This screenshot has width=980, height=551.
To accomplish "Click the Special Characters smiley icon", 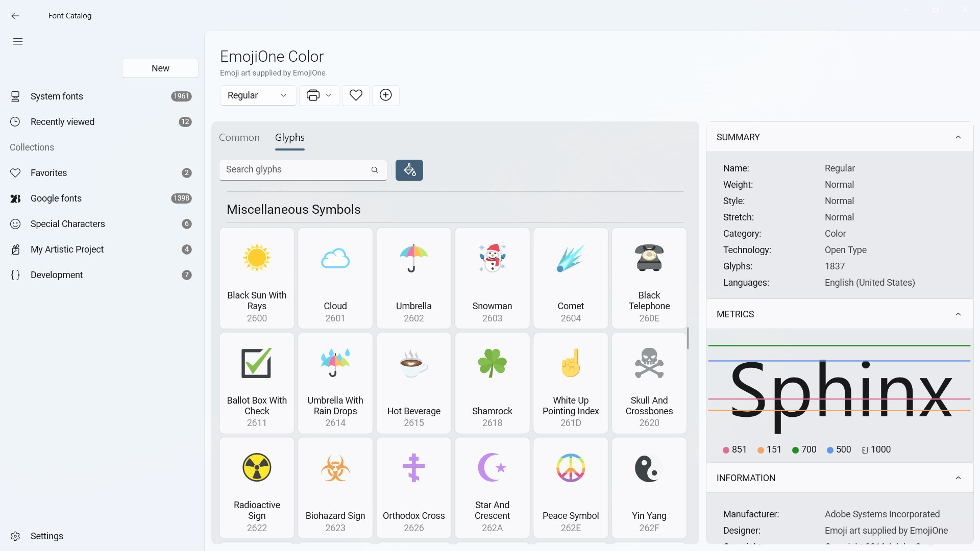I will [15, 223].
